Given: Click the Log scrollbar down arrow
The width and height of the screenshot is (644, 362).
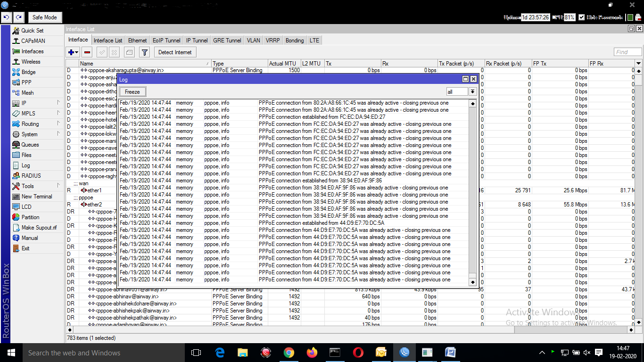Looking at the screenshot, I should (473, 282).
